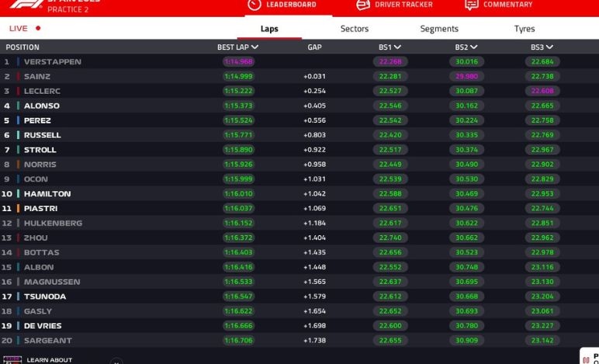
Task: Switch to the Segments tab
Action: (x=439, y=29)
